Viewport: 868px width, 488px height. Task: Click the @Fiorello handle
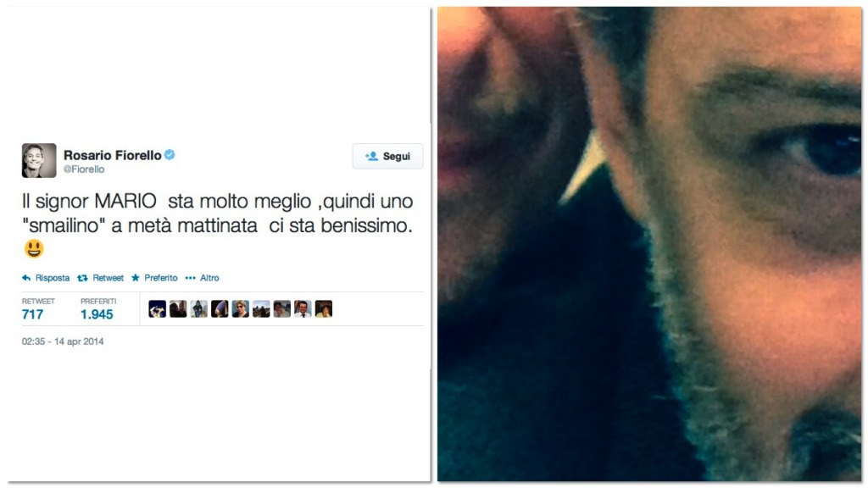click(84, 169)
